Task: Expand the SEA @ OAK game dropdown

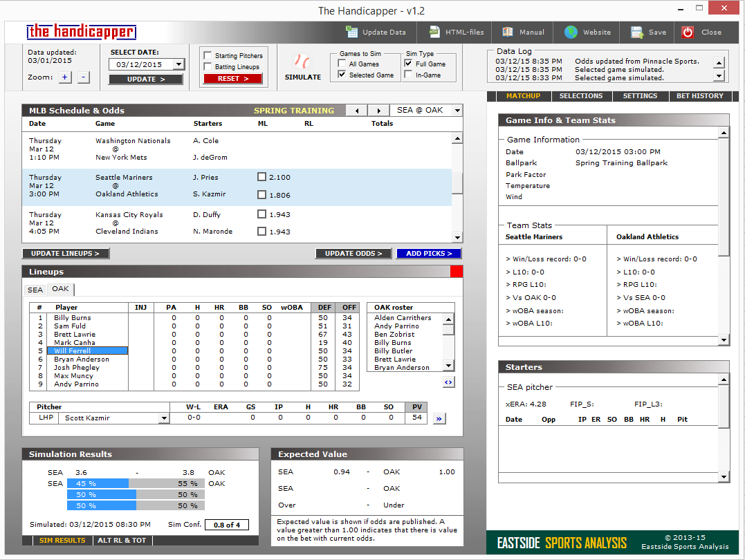Action: click(457, 111)
